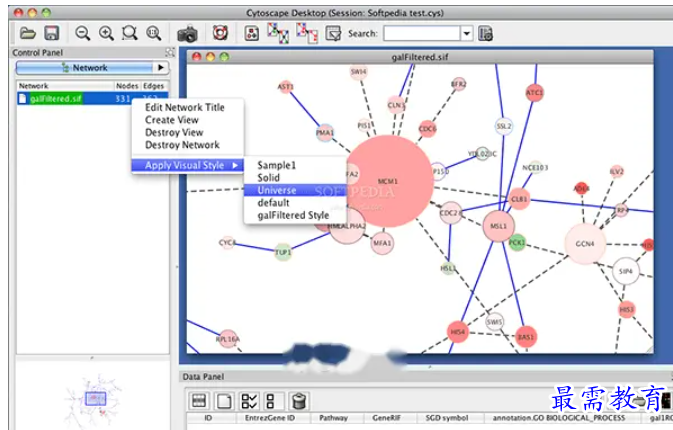
Task: Select the BAS1 node
Action: [x=525, y=337]
